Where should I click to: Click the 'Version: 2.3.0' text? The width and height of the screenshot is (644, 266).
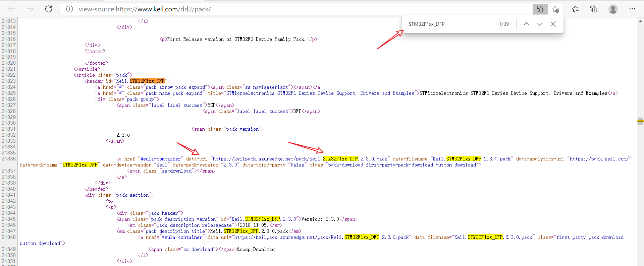point(320,219)
